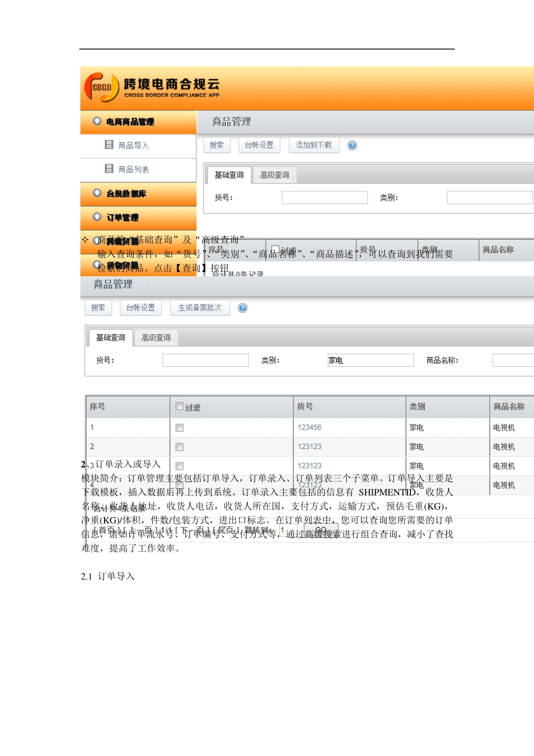Viewport: 534px width, 756px height.
Task: Select 高级查询 tab above the 家电 field
Action: pos(156,338)
